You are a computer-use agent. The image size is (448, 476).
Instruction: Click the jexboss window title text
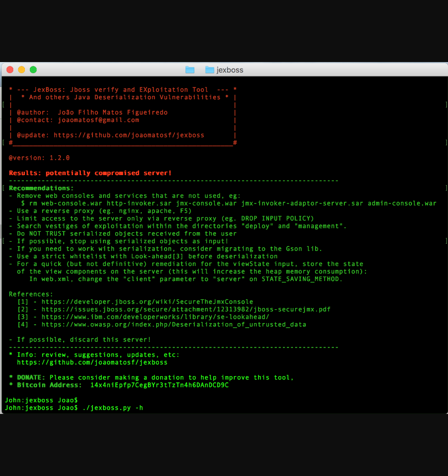[230, 70]
